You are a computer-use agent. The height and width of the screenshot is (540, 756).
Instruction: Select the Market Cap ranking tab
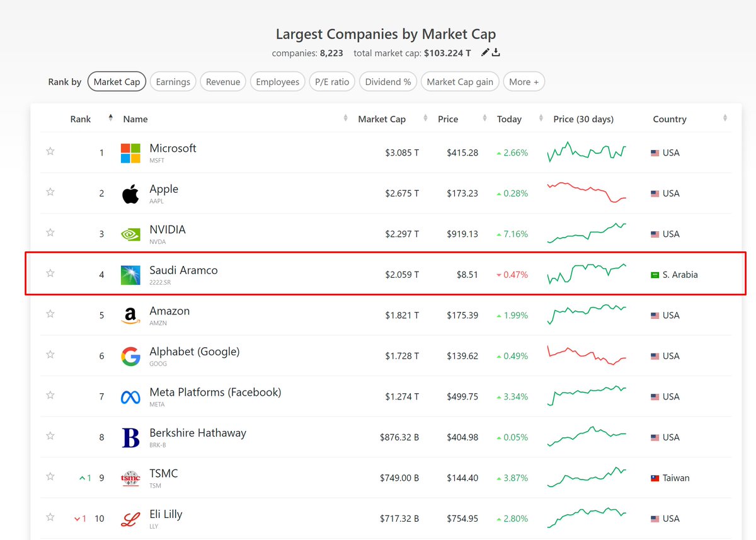tap(117, 82)
